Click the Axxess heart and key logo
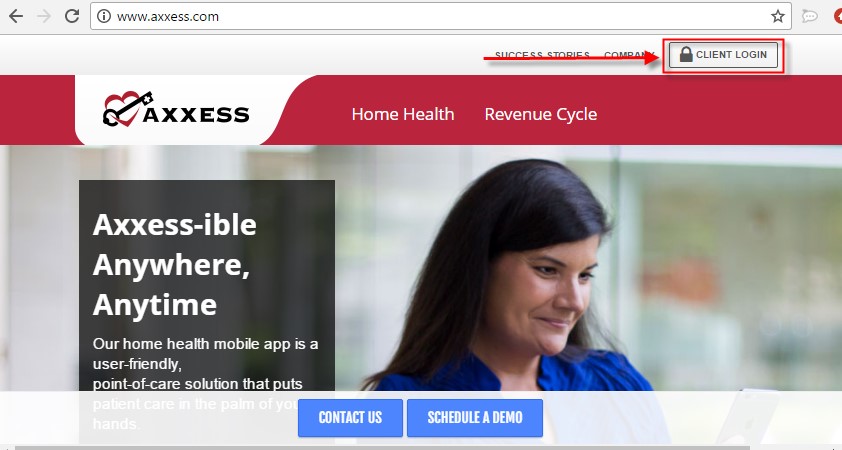Image resolution: width=842 pixels, height=450 pixels. (176, 109)
